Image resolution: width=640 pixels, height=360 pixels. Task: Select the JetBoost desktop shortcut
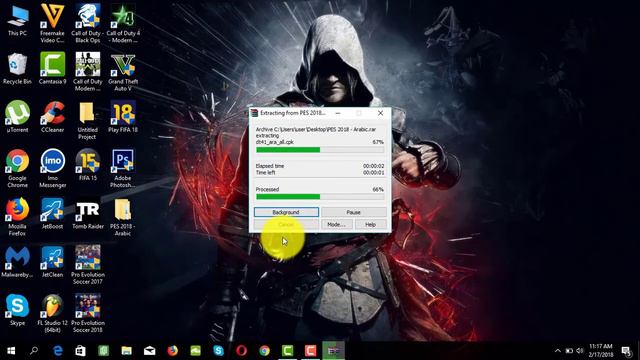(52, 213)
